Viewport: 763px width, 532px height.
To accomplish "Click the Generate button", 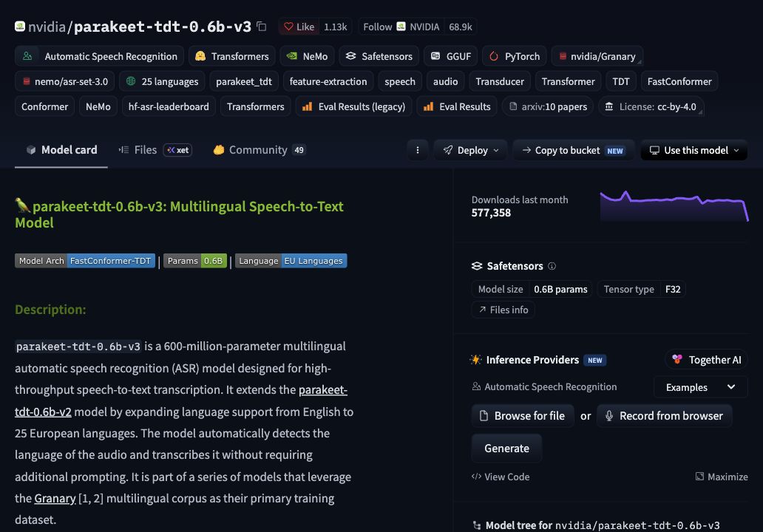I will [x=506, y=449].
